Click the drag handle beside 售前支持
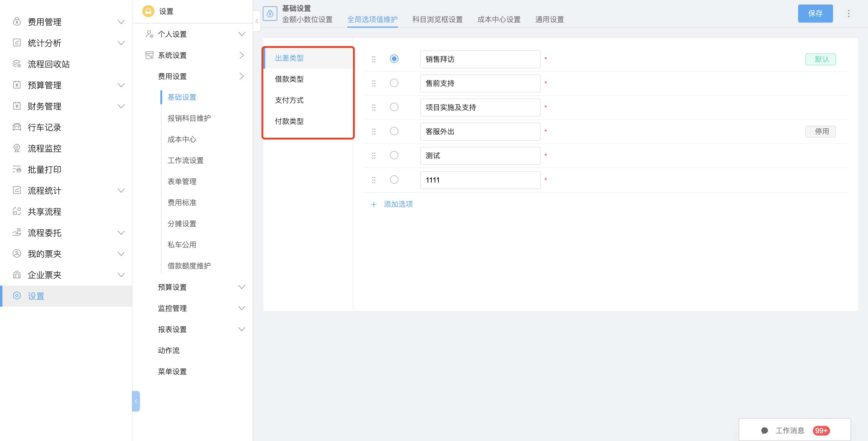 (x=373, y=83)
